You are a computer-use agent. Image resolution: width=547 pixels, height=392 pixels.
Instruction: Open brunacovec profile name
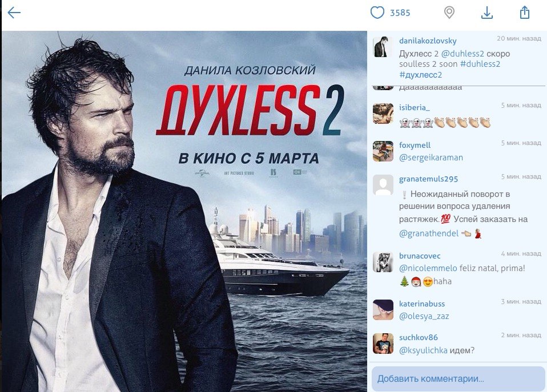[420, 256]
